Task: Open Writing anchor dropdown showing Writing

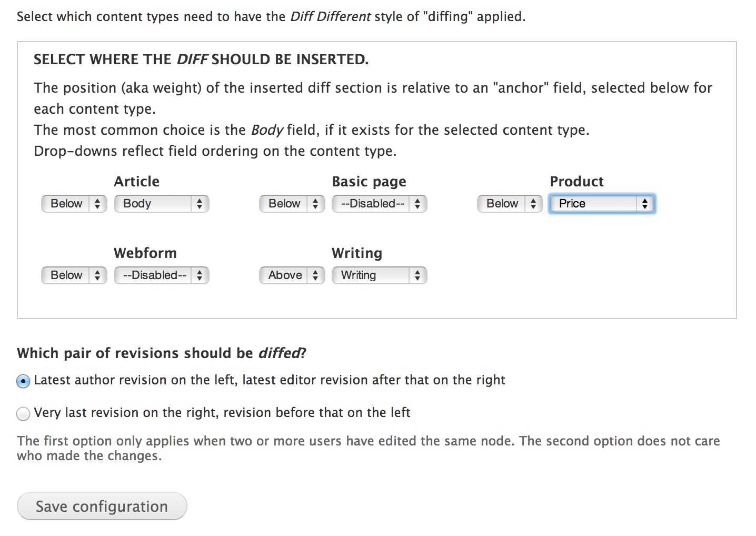Action: pos(380,275)
